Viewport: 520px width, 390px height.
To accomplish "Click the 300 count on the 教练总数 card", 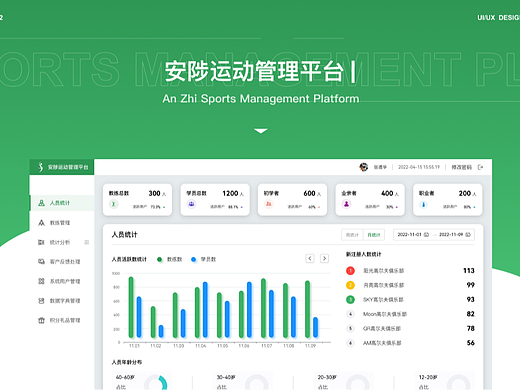I will coord(154,193).
